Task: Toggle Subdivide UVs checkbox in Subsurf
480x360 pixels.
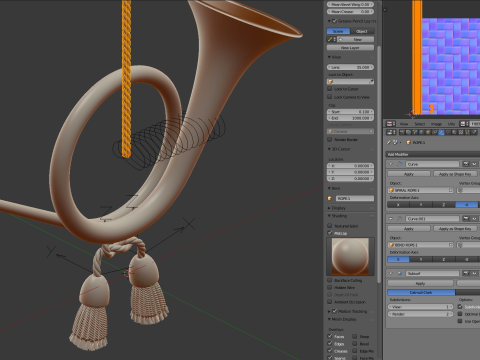Action: click(460, 307)
